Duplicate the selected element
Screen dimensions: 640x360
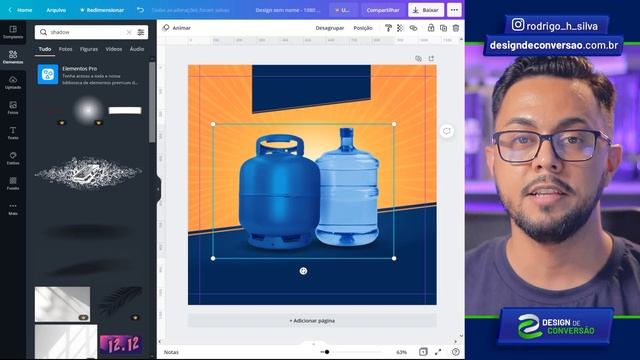click(x=443, y=28)
